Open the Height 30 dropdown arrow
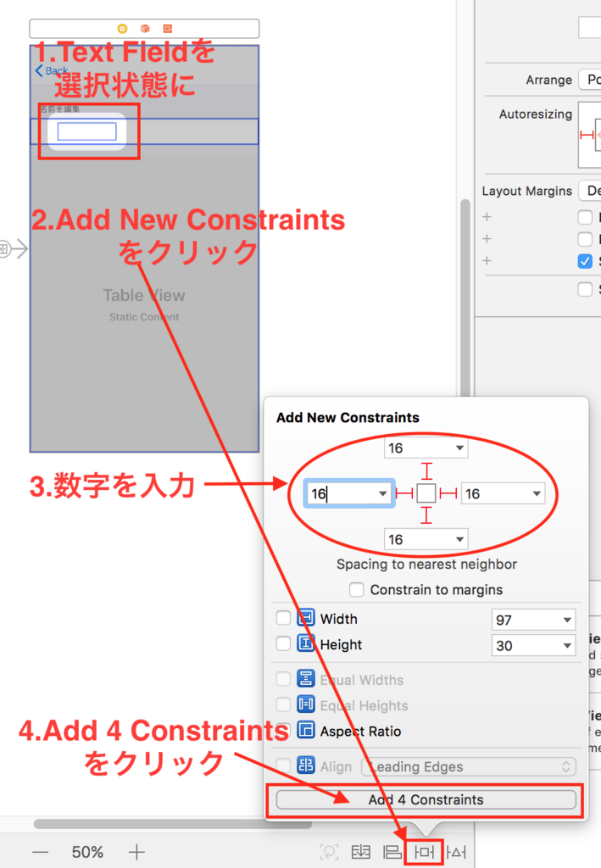 [x=567, y=645]
